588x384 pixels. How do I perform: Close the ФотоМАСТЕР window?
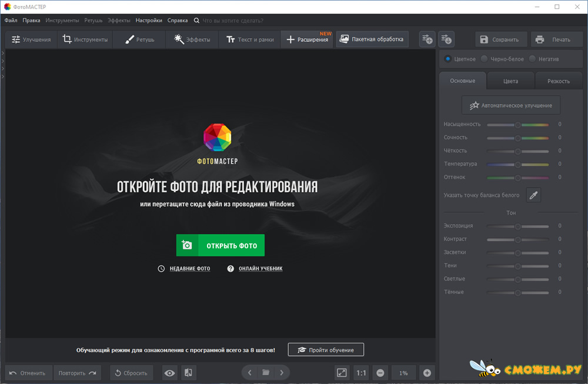[x=577, y=6]
